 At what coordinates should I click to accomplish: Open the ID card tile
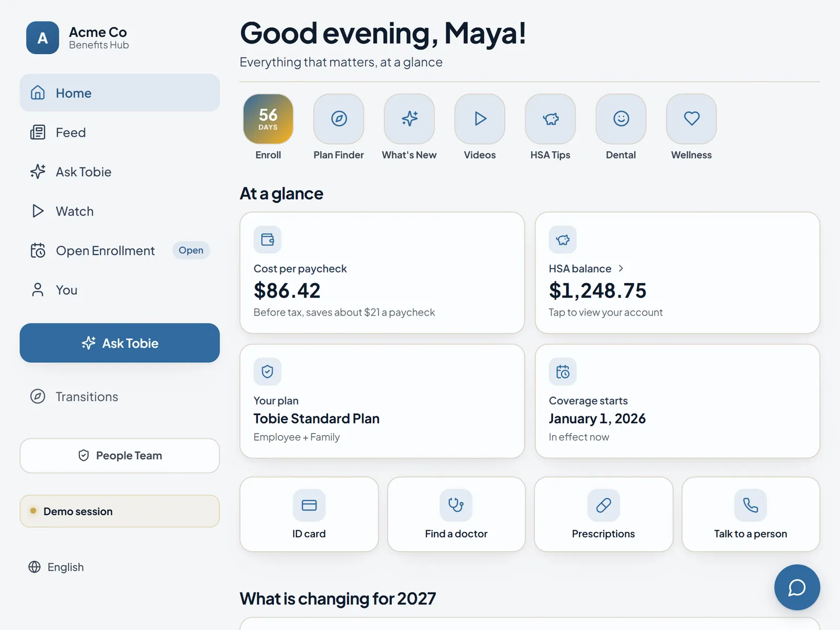click(x=309, y=514)
